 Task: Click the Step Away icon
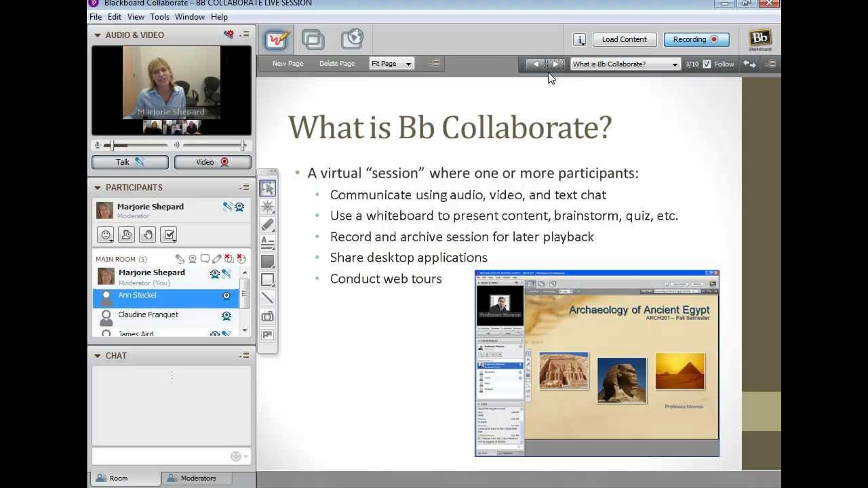pyautogui.click(x=127, y=235)
